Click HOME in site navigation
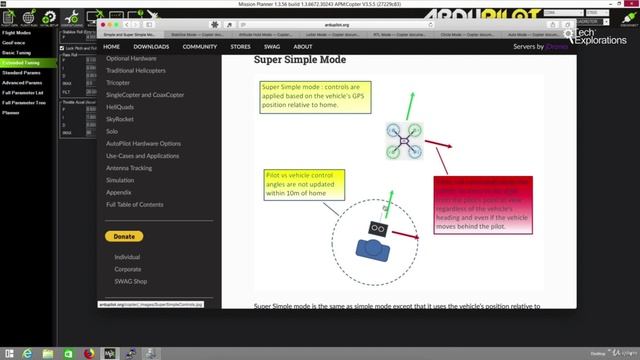 tap(111, 47)
